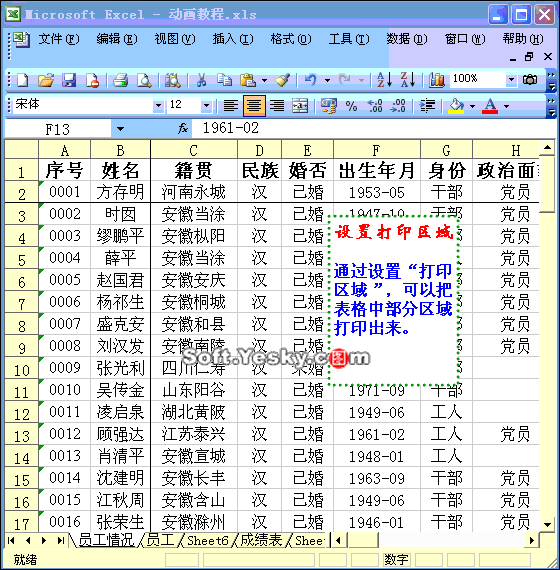560x570 pixels.
Task: Switch to the 成绩表 sheet tab
Action: click(x=261, y=540)
